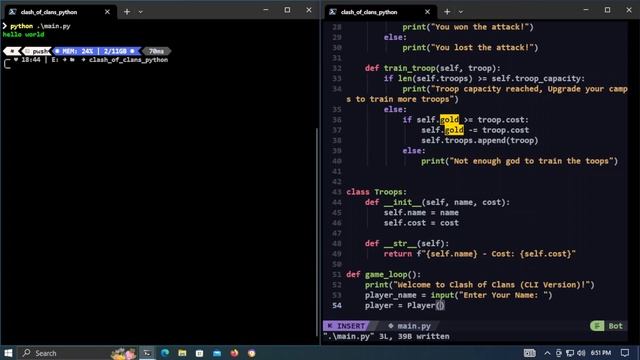
Task: Close the left terminal clash_of_clans_python tab
Action: [107, 12]
